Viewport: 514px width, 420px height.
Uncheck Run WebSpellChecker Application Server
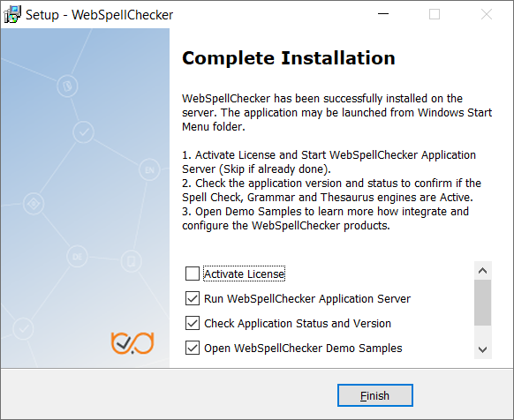click(193, 298)
